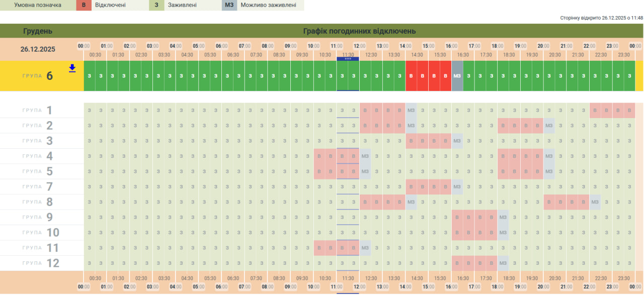644x295 pixels.
Task: Click the Грудень month header
Action: coord(38,31)
